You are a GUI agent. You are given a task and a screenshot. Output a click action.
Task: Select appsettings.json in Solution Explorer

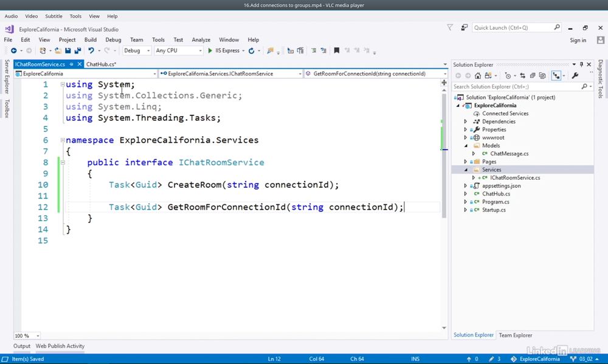click(501, 186)
